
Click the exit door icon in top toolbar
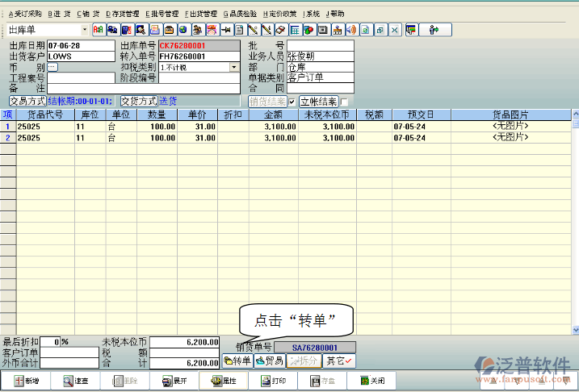tap(434, 30)
